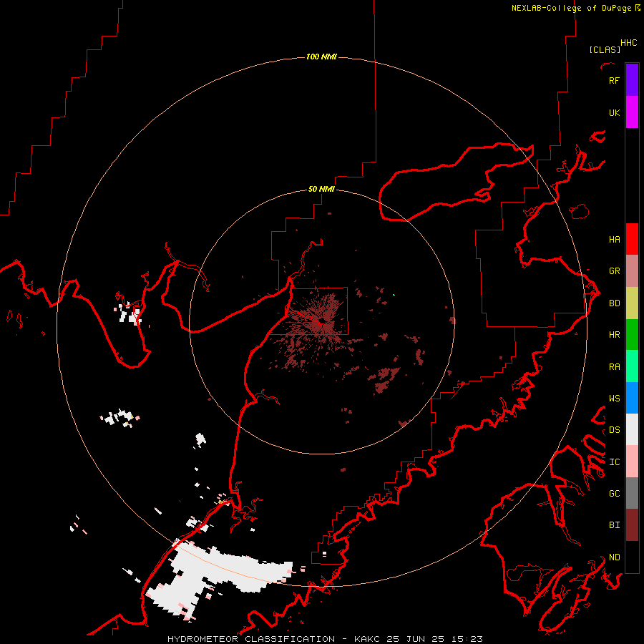
Task: Click the "15:23" timestamp
Action: coord(467,639)
